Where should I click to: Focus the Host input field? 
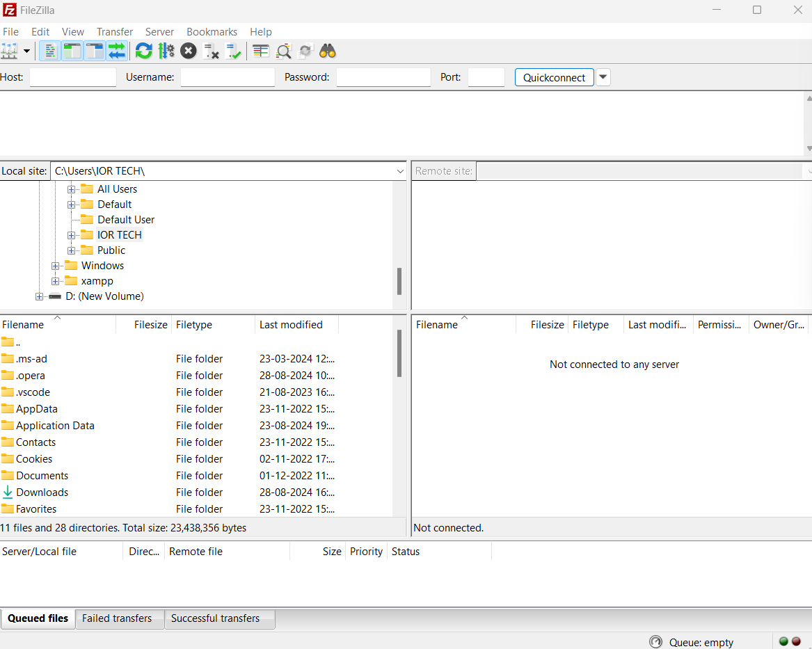coord(73,77)
